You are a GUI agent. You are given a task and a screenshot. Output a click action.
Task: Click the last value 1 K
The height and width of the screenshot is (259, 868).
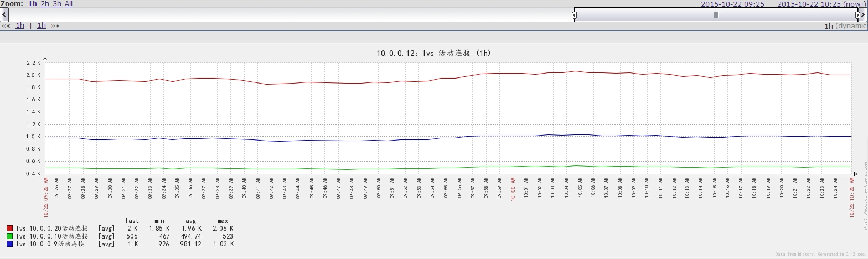coord(133,244)
